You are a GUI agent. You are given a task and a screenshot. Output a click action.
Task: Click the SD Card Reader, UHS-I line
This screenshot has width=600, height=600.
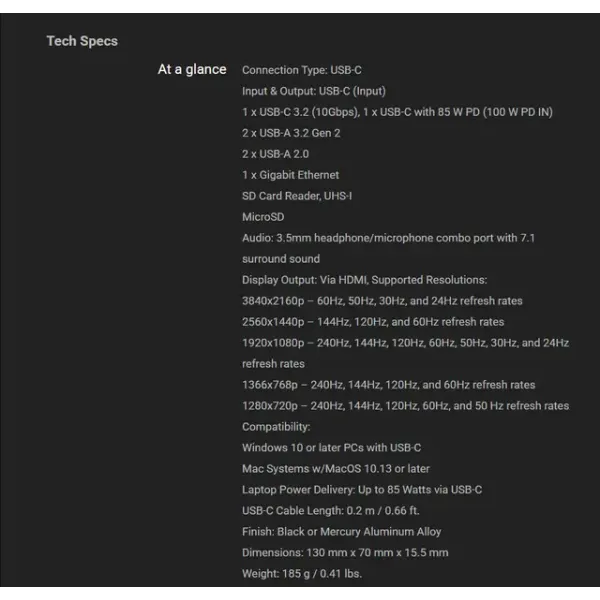point(297,196)
